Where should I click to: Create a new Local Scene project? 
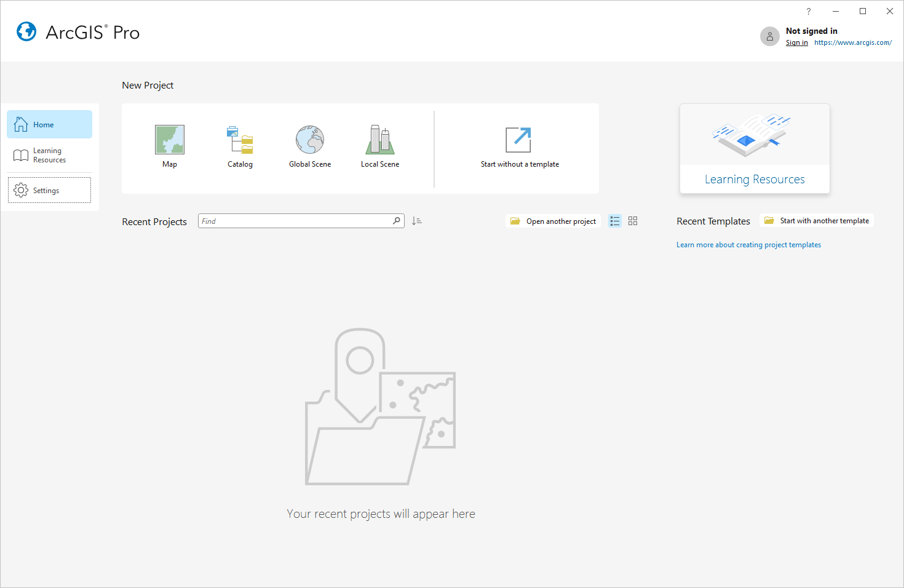[x=380, y=146]
